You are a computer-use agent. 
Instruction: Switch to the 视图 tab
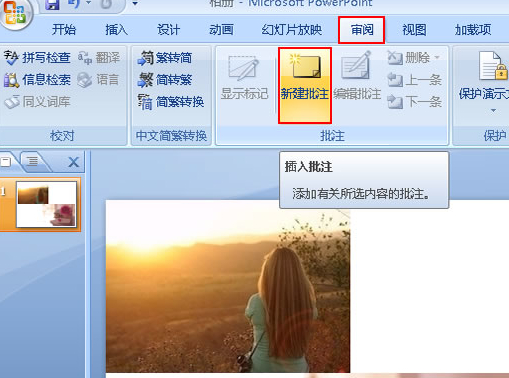coord(414,30)
